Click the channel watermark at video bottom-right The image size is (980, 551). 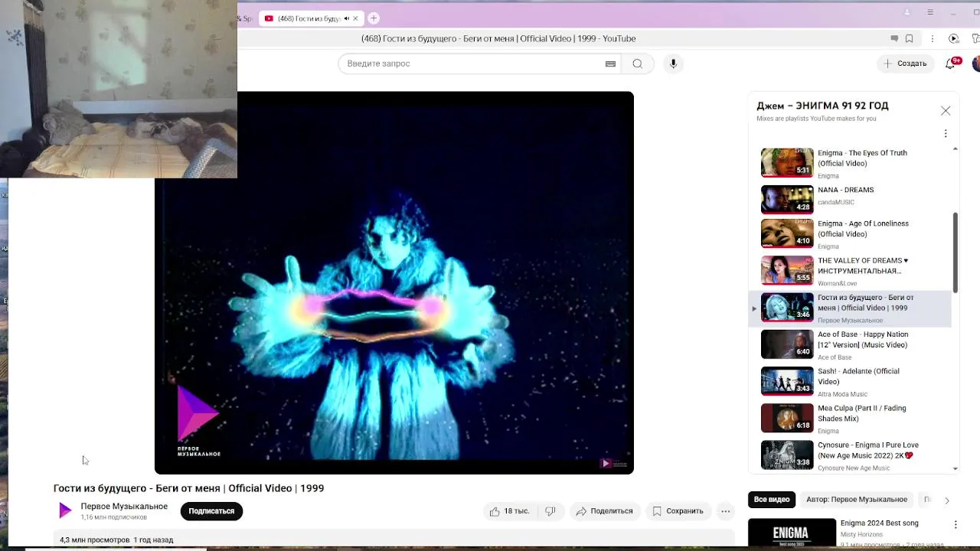pos(613,463)
